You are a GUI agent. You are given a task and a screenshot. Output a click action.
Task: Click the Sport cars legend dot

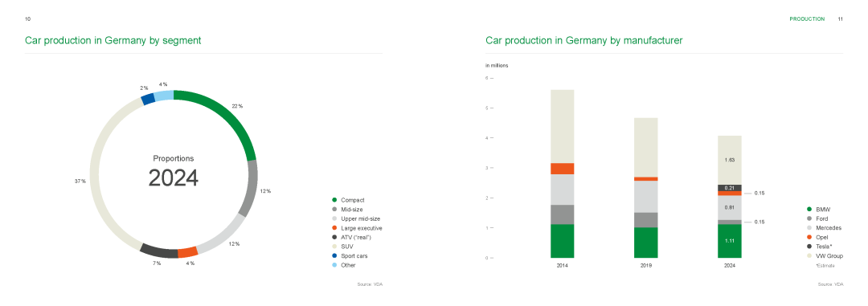[334, 255]
